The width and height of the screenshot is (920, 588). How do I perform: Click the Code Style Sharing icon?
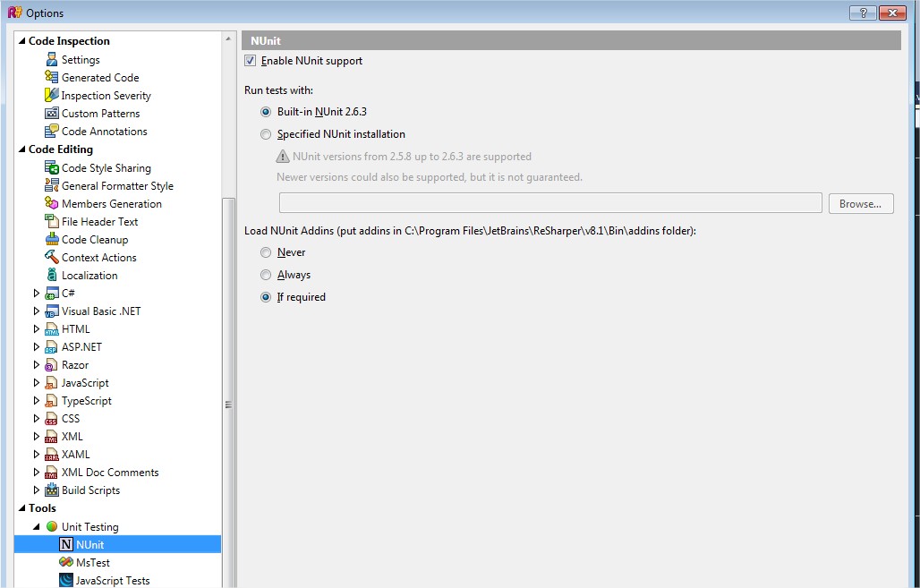52,168
